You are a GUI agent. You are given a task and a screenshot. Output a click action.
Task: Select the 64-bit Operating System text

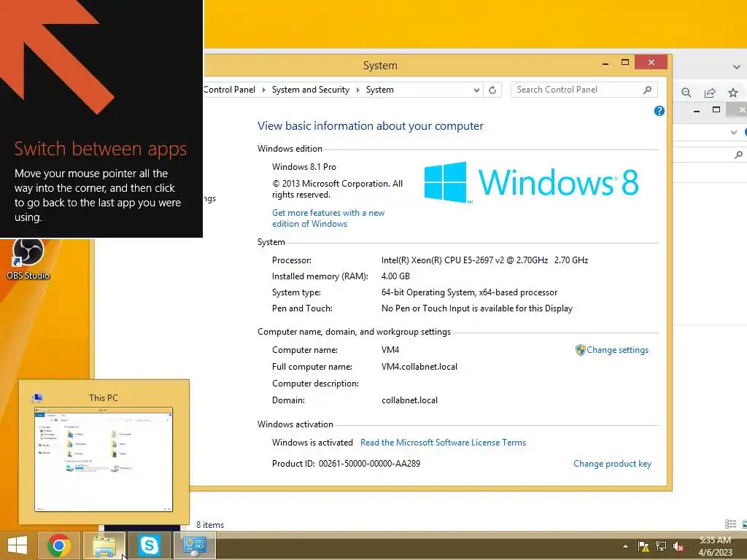469,292
